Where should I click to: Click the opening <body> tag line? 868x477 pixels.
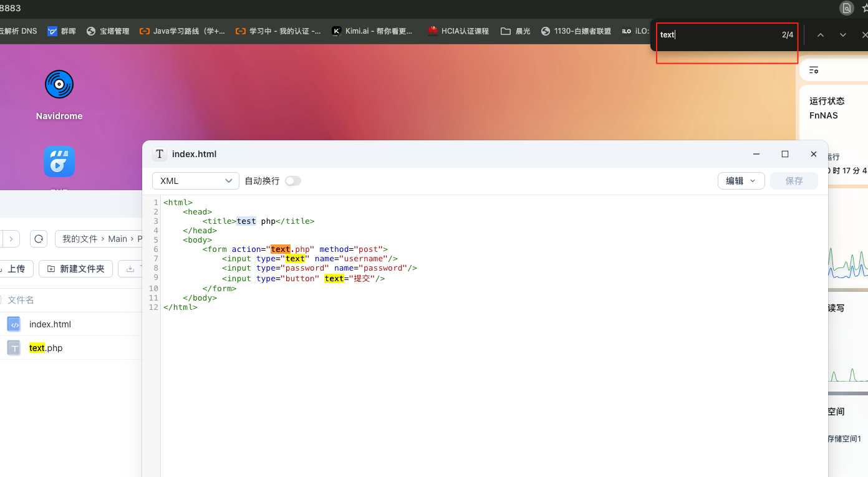[x=198, y=240]
